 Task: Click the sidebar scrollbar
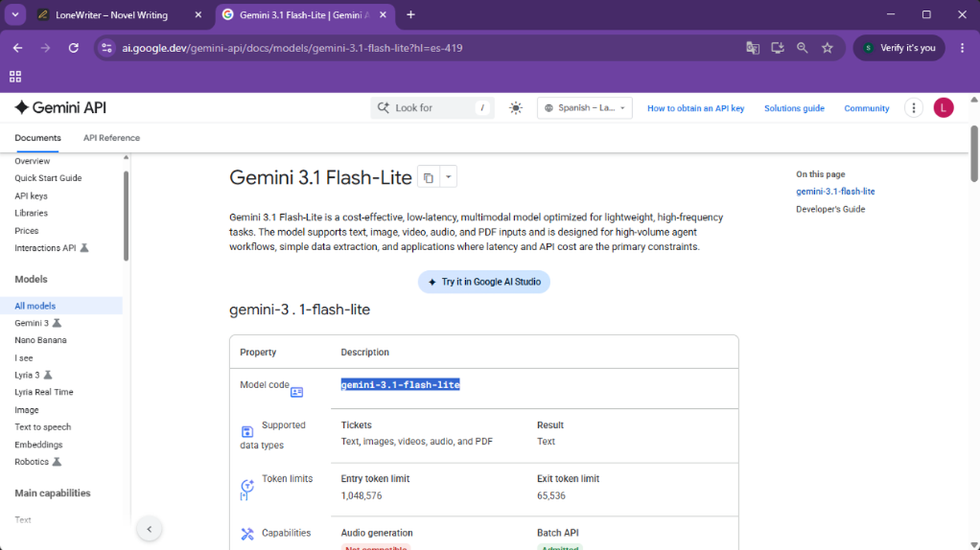(x=126, y=216)
